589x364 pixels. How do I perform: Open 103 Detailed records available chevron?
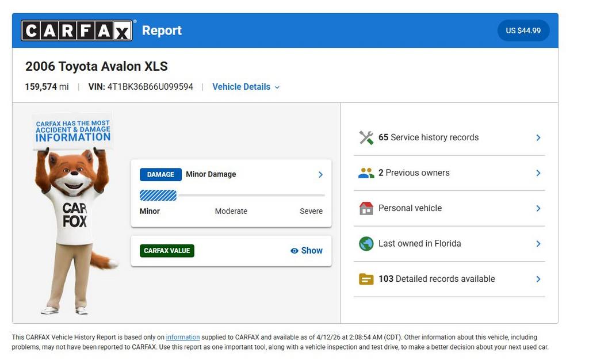click(x=538, y=279)
